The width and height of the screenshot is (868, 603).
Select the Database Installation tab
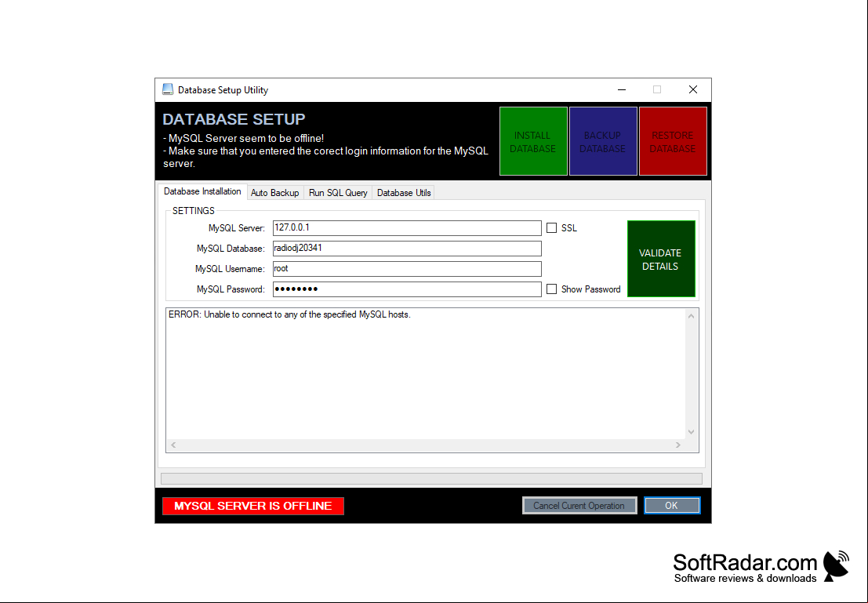pyautogui.click(x=202, y=191)
